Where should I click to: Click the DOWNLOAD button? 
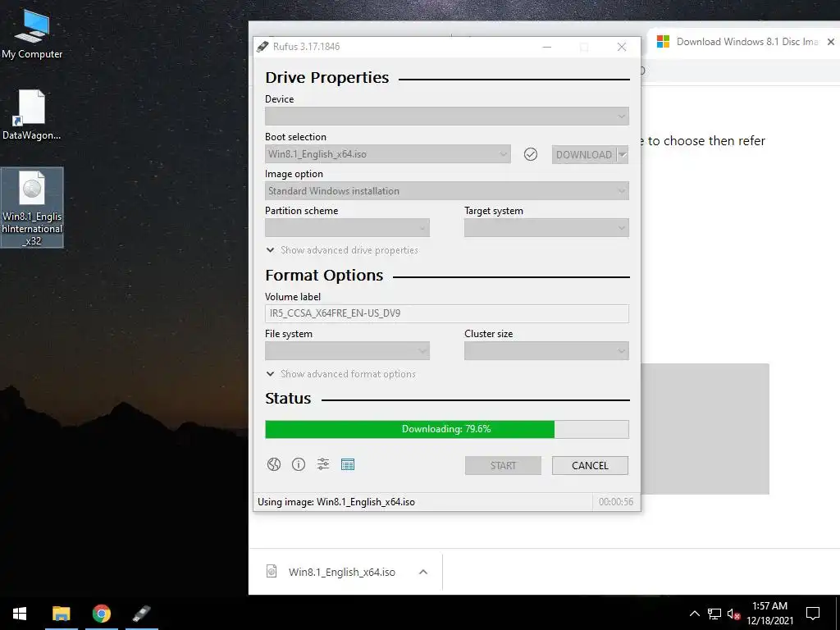(584, 155)
